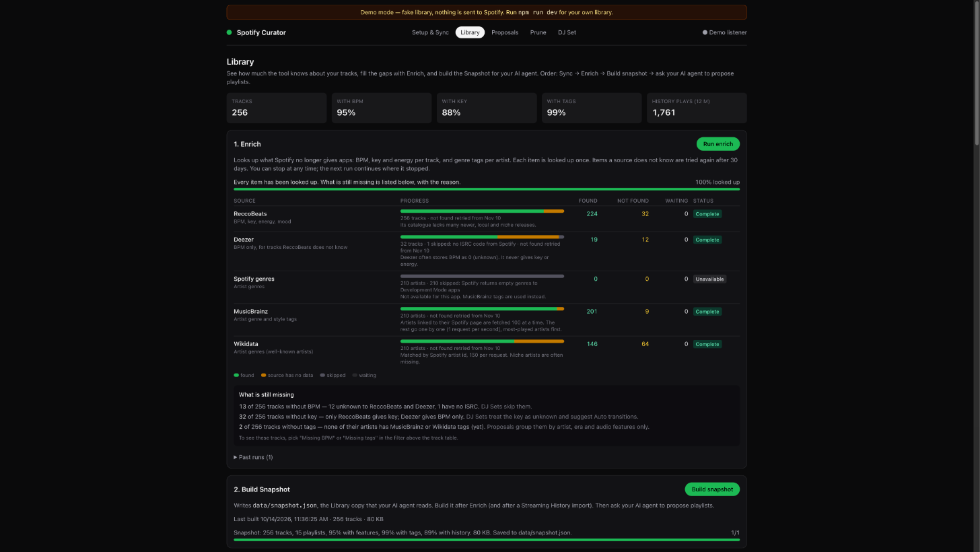
Task: Click the Unavailable status badge for Spotify genres
Action: click(x=709, y=279)
